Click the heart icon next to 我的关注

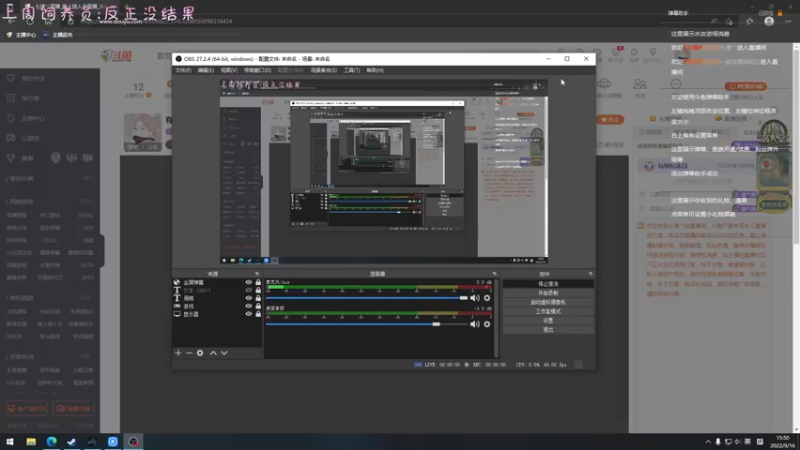click(x=11, y=78)
